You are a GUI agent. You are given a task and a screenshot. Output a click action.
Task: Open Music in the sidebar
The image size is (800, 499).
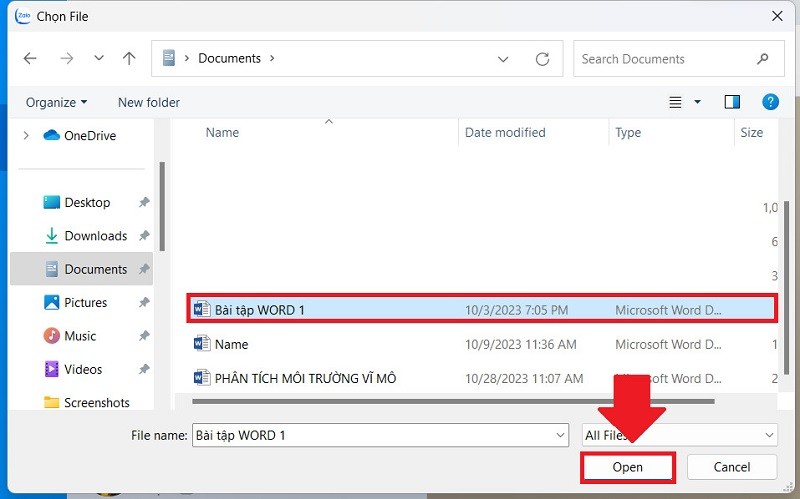(x=70, y=336)
